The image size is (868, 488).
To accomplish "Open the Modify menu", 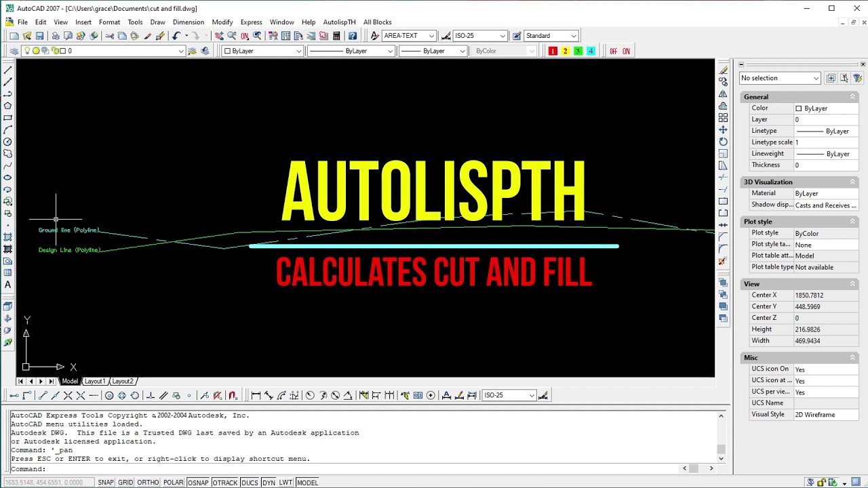I will coord(222,22).
